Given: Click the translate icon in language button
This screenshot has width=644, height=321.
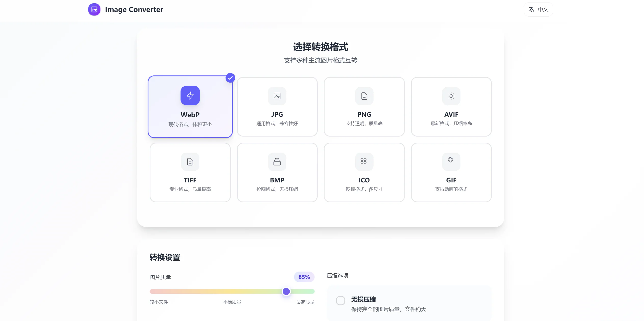Looking at the screenshot, I should pos(531,10).
